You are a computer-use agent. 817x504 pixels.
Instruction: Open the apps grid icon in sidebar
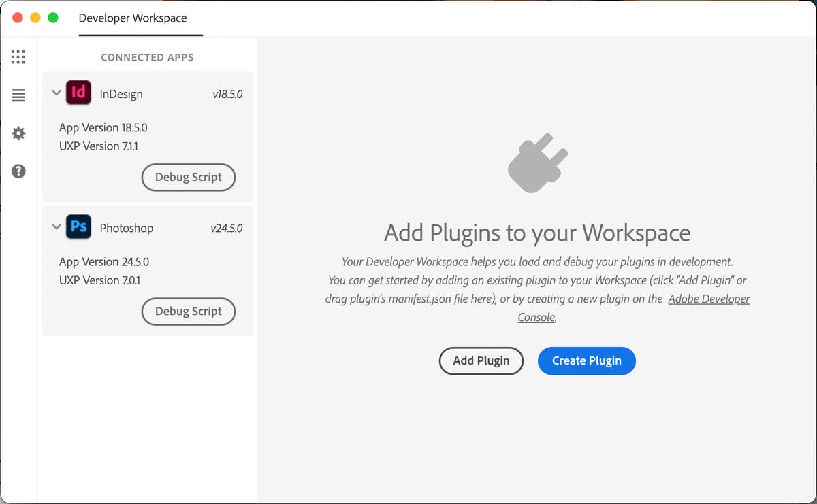(x=18, y=57)
